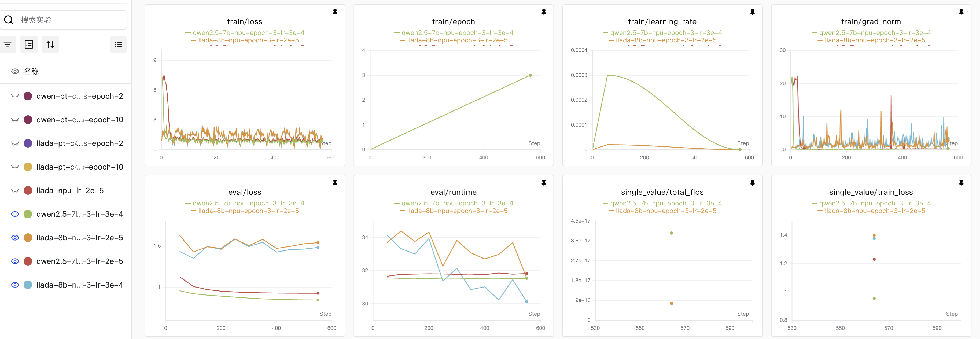
Task: Open the llada-pt epoch-2 experiment name
Action: coord(79,143)
